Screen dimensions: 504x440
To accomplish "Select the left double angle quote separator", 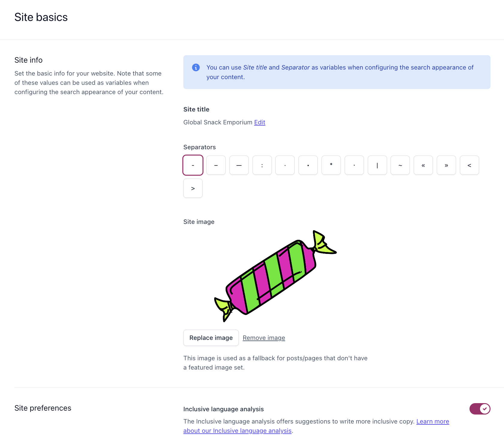I will point(423,165).
